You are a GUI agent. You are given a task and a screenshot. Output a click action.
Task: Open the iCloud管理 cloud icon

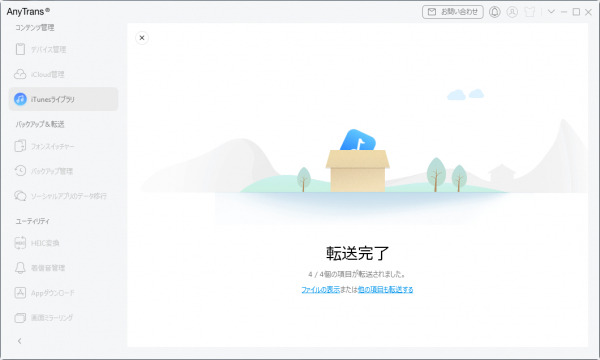pos(20,74)
